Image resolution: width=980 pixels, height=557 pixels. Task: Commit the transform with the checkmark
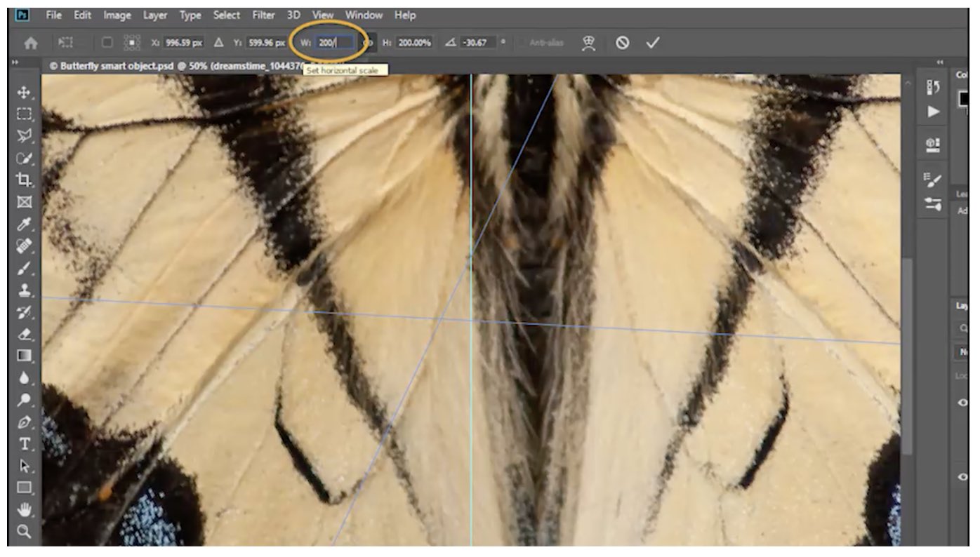point(653,43)
